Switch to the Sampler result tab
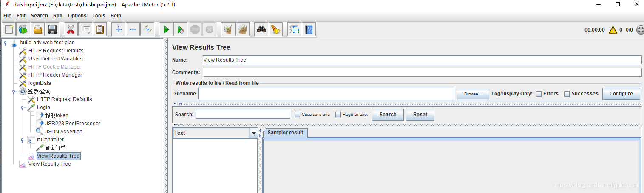Image resolution: width=644 pixels, height=193 pixels. (x=285, y=133)
